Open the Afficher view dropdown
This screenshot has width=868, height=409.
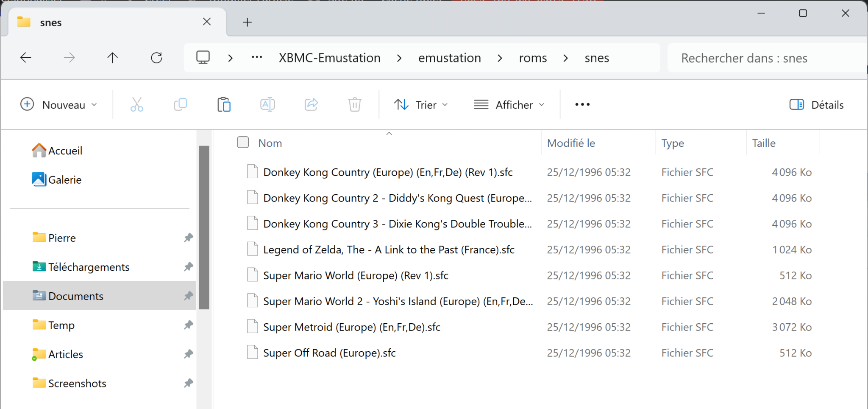click(509, 105)
